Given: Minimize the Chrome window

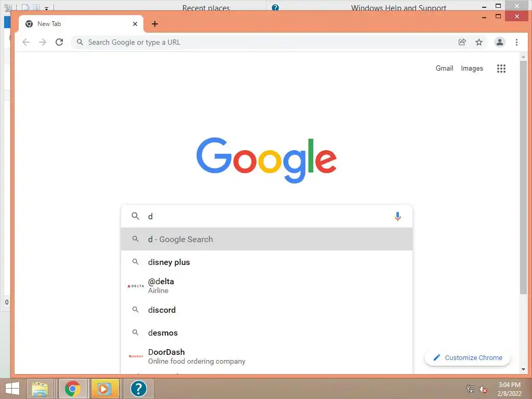Looking at the screenshot, I should (x=484, y=17).
